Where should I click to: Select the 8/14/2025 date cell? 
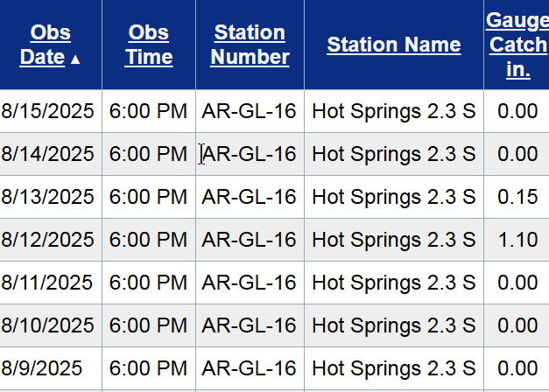(x=47, y=154)
